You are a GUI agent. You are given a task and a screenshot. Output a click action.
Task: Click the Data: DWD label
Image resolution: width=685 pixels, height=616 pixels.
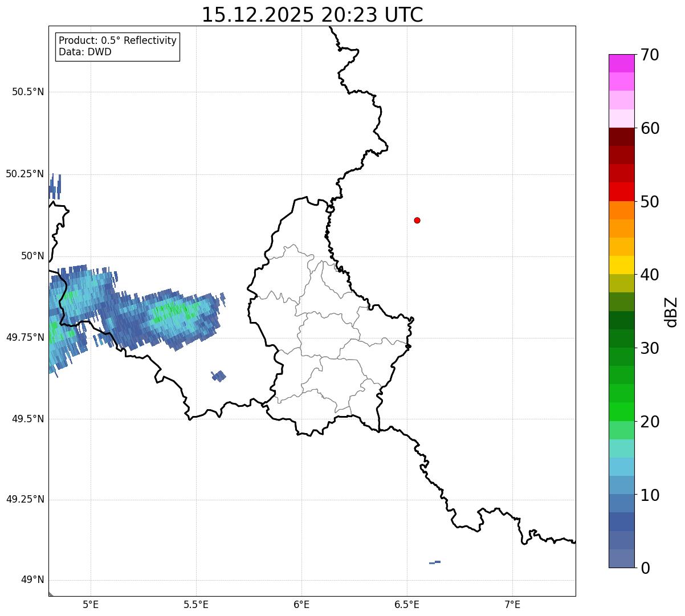[85, 52]
